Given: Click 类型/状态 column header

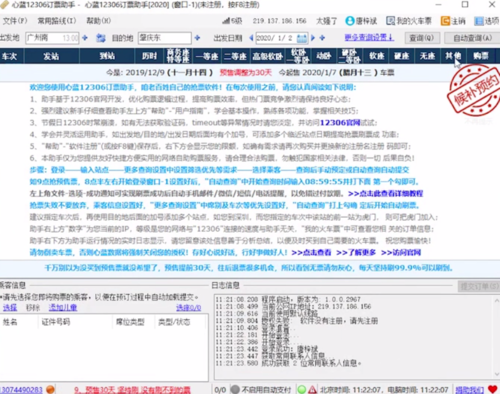Looking at the screenshot, I should pyautogui.click(x=181, y=322).
